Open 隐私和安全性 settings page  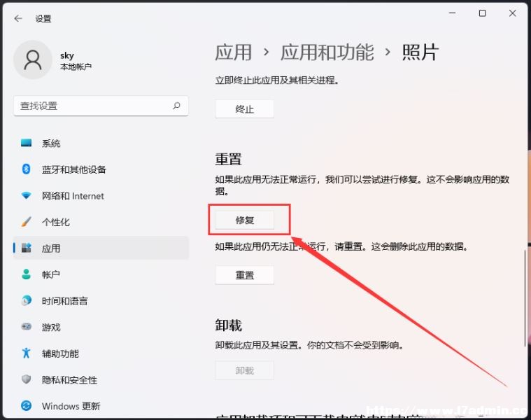(101, 379)
